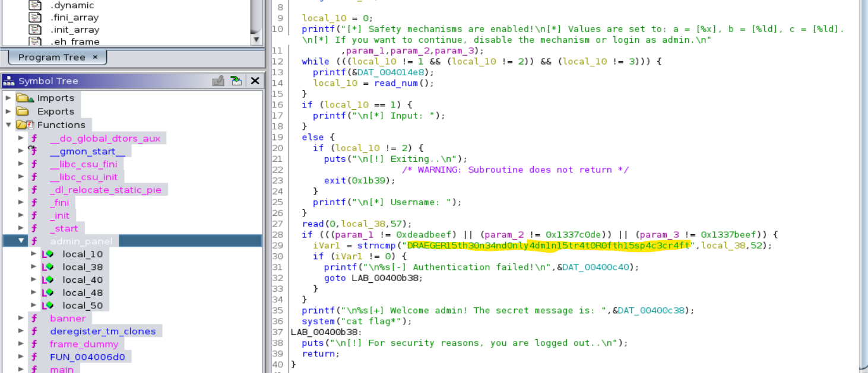Viewport: 868px width, 373px height.
Task: Select the main function in Symbol Tree
Action: click(x=62, y=369)
